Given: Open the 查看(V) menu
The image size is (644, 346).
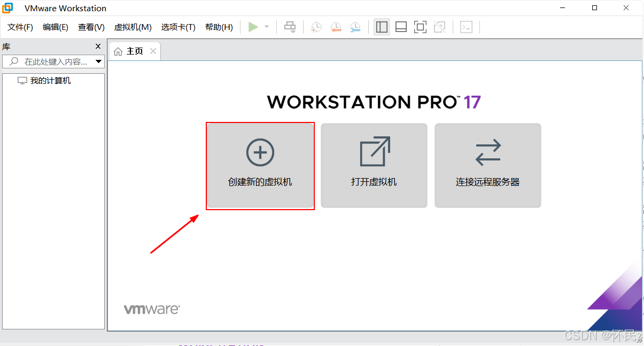Looking at the screenshot, I should [x=91, y=27].
